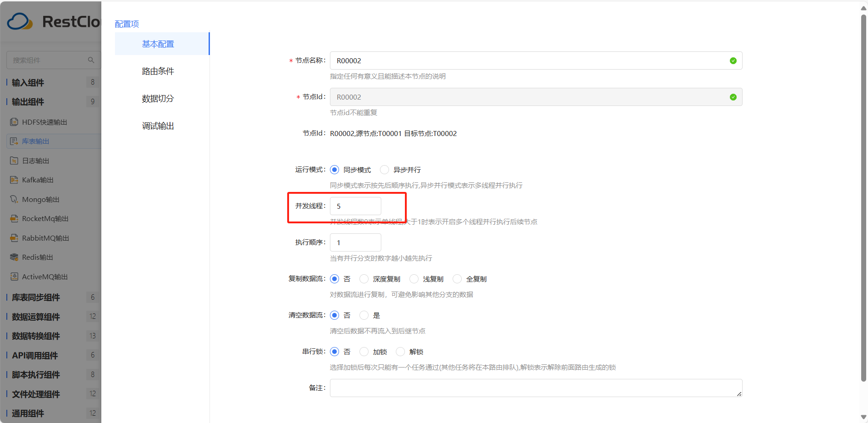Viewport: 868px width, 423px height.
Task: Click the 库表输出 component icon
Action: [14, 141]
